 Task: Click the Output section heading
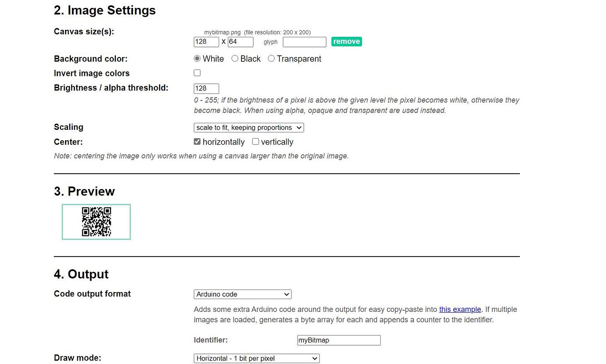click(81, 274)
